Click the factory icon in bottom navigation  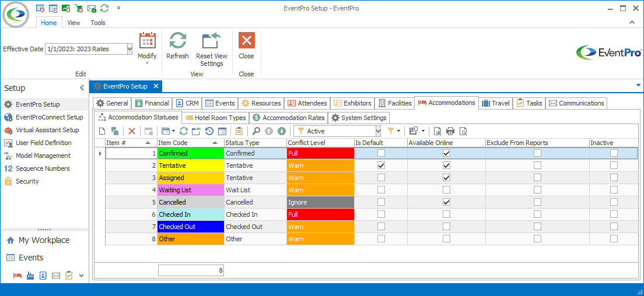pyautogui.click(x=30, y=276)
